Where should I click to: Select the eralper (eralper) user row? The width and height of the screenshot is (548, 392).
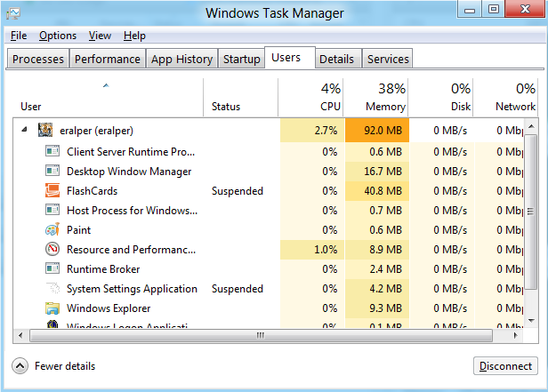pyautogui.click(x=269, y=130)
